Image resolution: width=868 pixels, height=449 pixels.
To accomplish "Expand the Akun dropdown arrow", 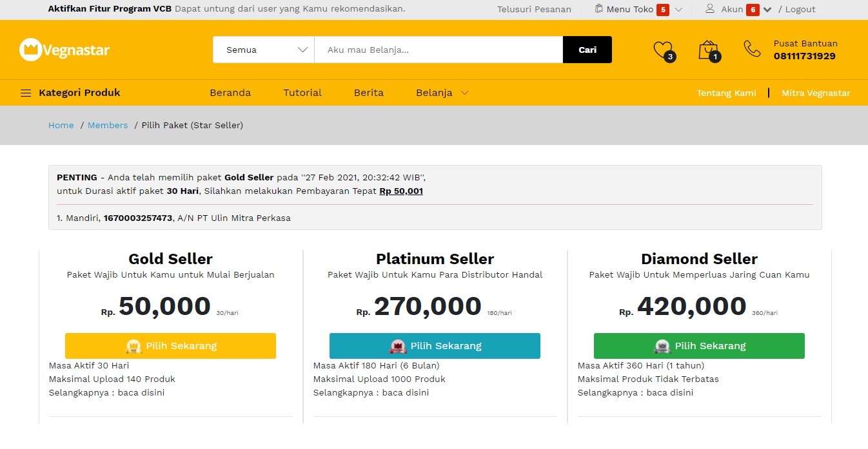I will point(767,10).
